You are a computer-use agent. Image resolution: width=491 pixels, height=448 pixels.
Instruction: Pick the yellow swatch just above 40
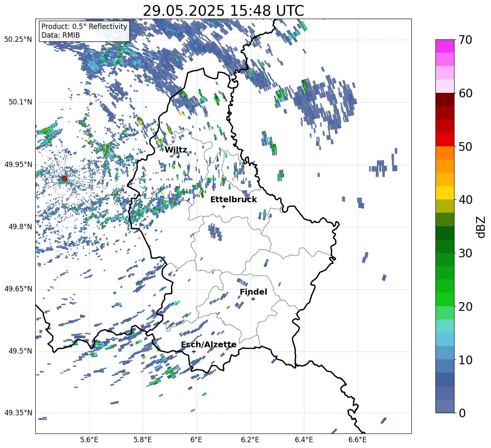pyautogui.click(x=445, y=193)
